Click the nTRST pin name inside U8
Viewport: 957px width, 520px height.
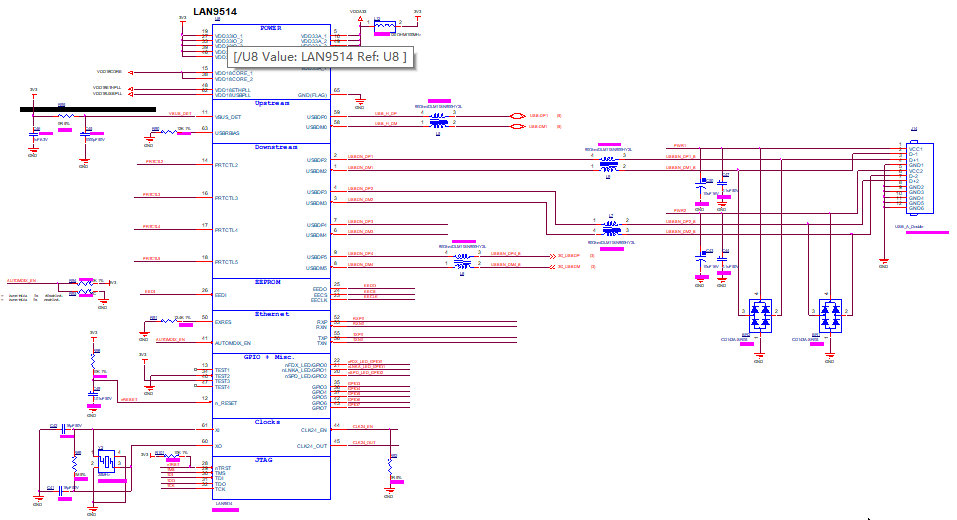point(223,468)
